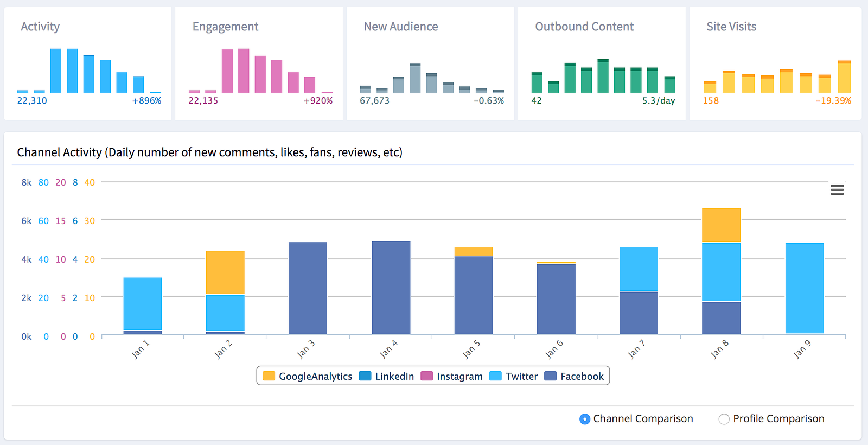Screen dimensions: 868x445
Task: Open the Engagement summary card
Action: tap(259, 63)
